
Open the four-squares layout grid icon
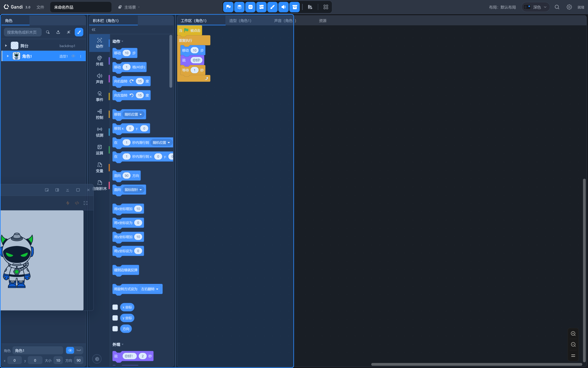pos(326,7)
